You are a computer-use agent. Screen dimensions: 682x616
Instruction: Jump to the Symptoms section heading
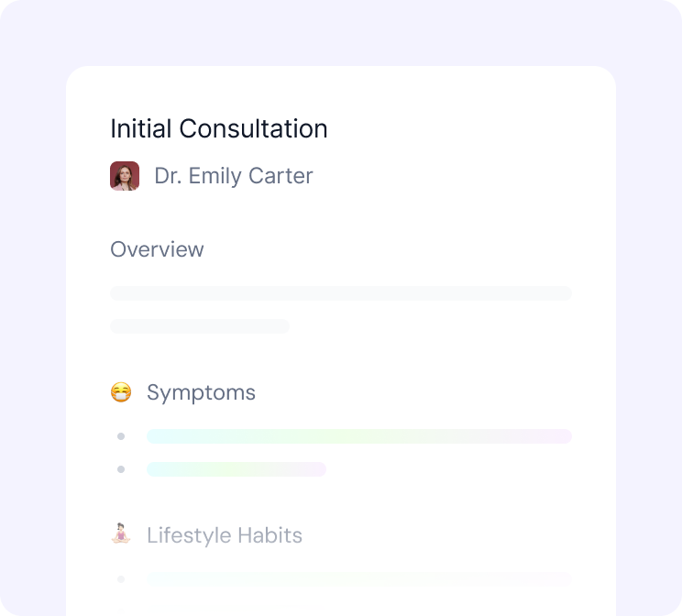pyautogui.click(x=201, y=392)
